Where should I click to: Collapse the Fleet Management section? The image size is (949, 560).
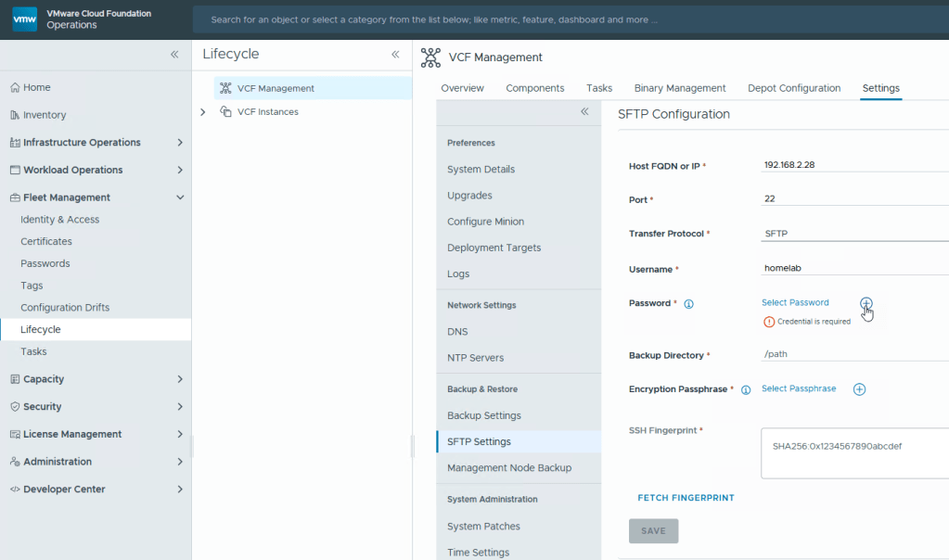[x=180, y=197]
